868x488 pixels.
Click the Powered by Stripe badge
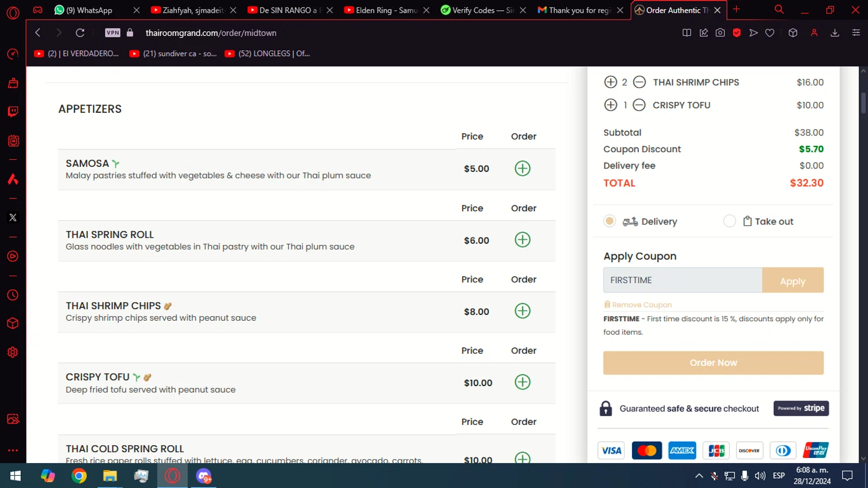(x=801, y=408)
